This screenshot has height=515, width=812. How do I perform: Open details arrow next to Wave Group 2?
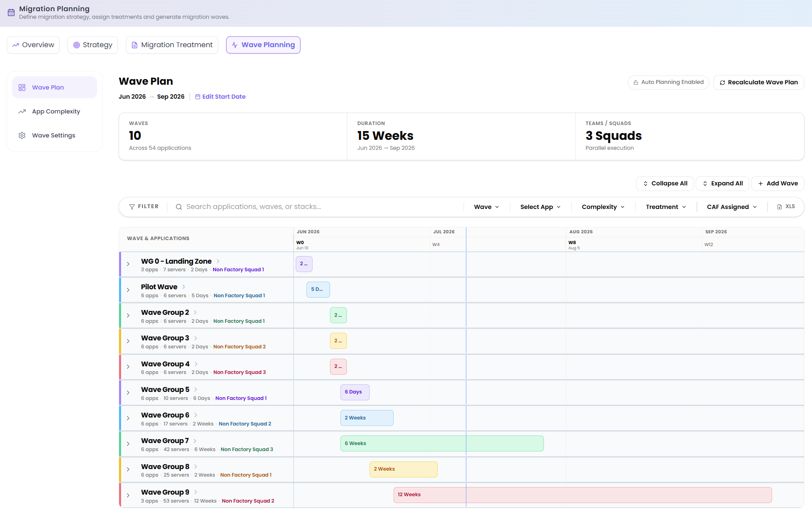[195, 312]
